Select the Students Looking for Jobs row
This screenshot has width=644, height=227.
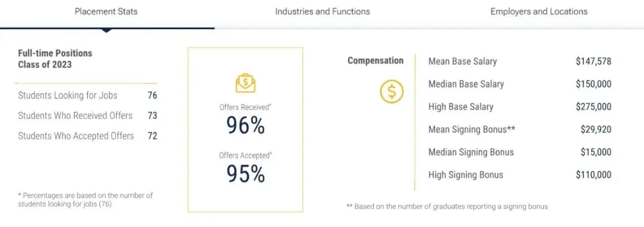pos(88,96)
